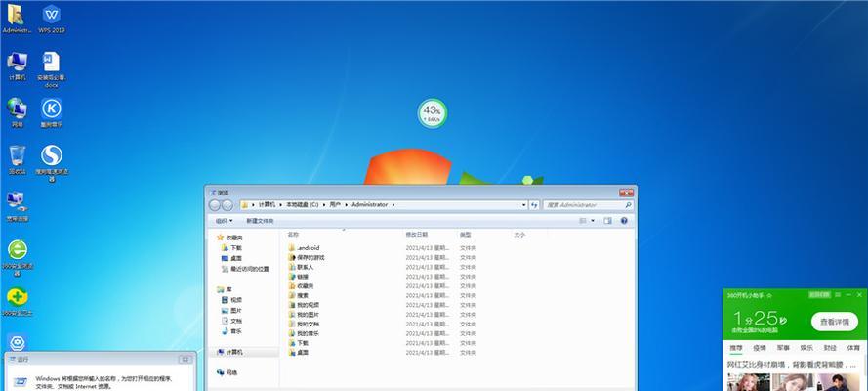Open the Recycle Bin (回收站)
This screenshot has width=868, height=391.
pos(18,160)
